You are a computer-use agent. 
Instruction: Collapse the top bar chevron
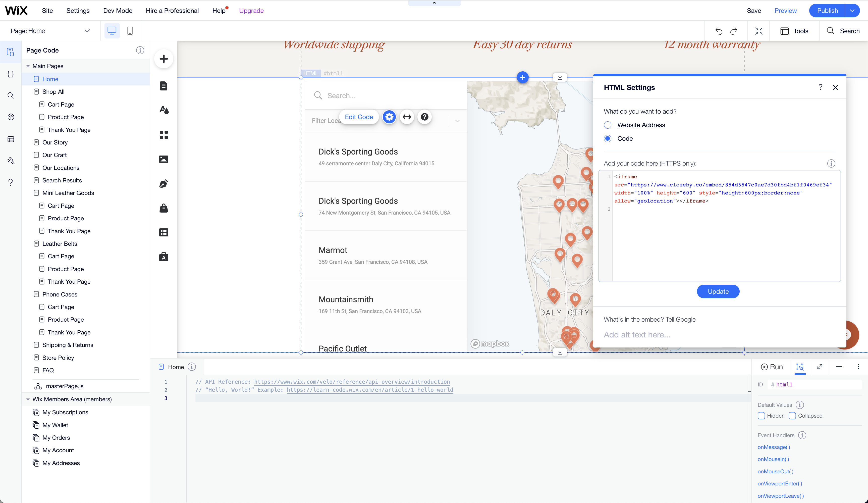click(x=434, y=3)
